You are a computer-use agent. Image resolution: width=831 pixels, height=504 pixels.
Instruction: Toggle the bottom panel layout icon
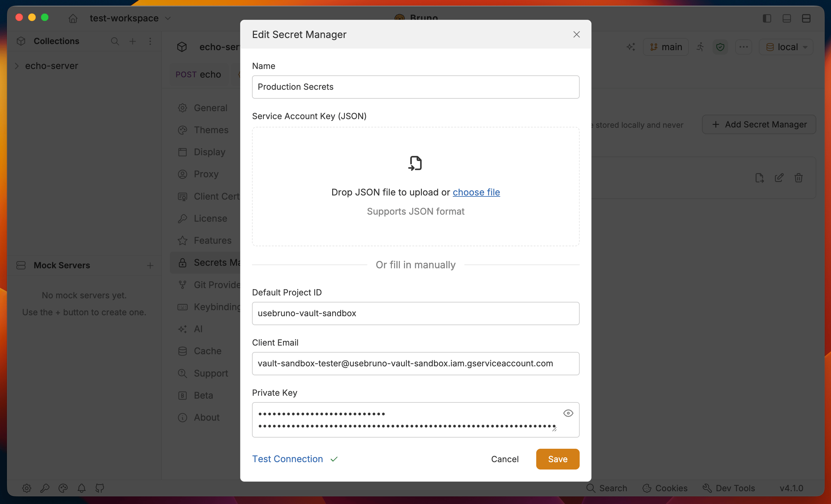coord(787,18)
